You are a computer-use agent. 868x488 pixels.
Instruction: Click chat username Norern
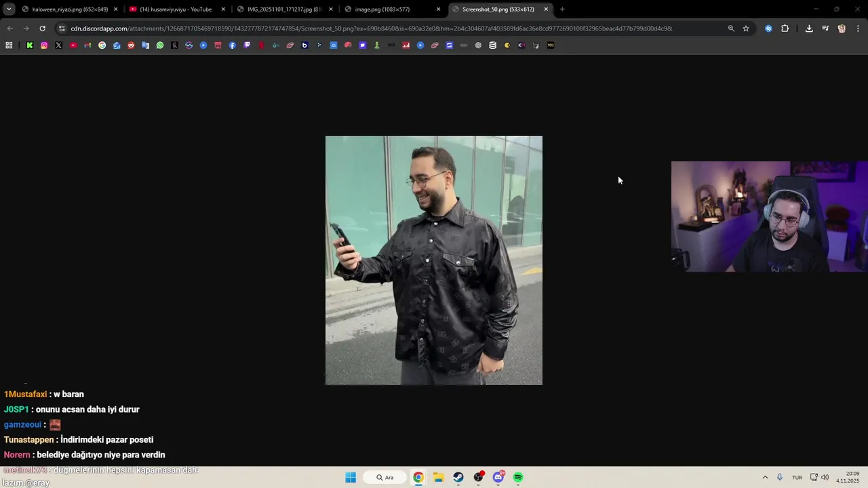pyautogui.click(x=17, y=455)
